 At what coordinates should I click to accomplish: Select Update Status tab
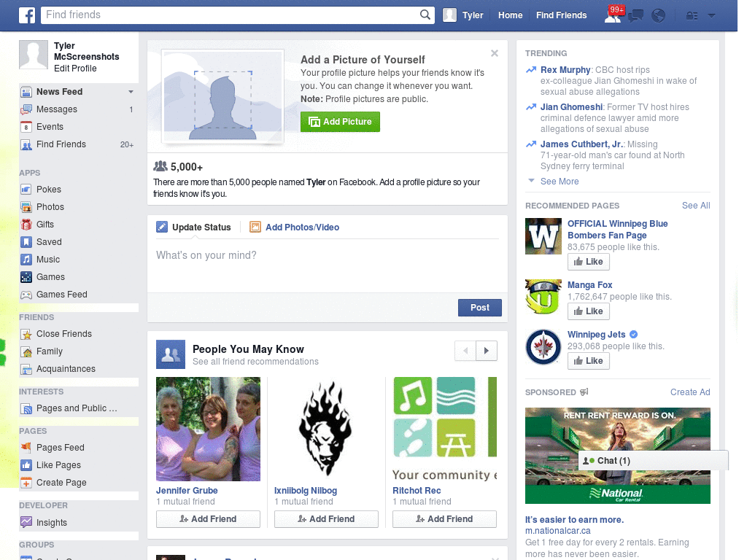click(193, 227)
